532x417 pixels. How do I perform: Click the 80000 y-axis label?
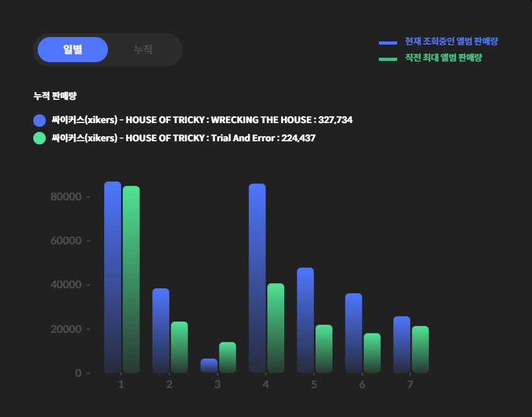click(x=66, y=197)
